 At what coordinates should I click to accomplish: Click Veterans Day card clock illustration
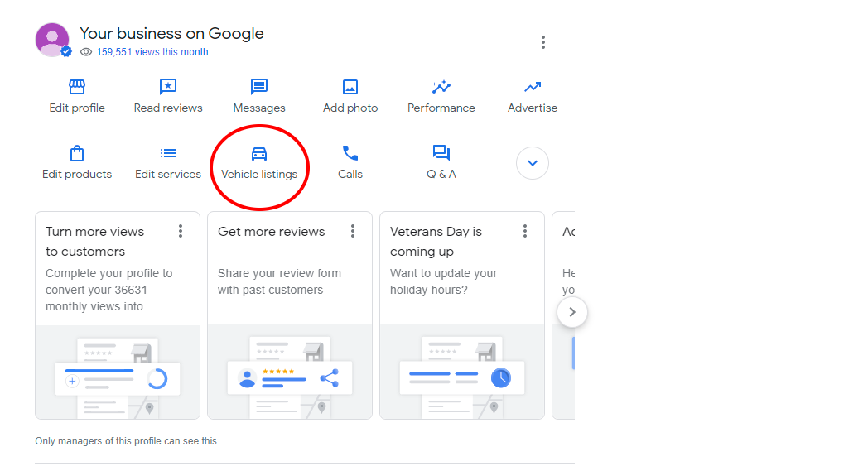461,372
